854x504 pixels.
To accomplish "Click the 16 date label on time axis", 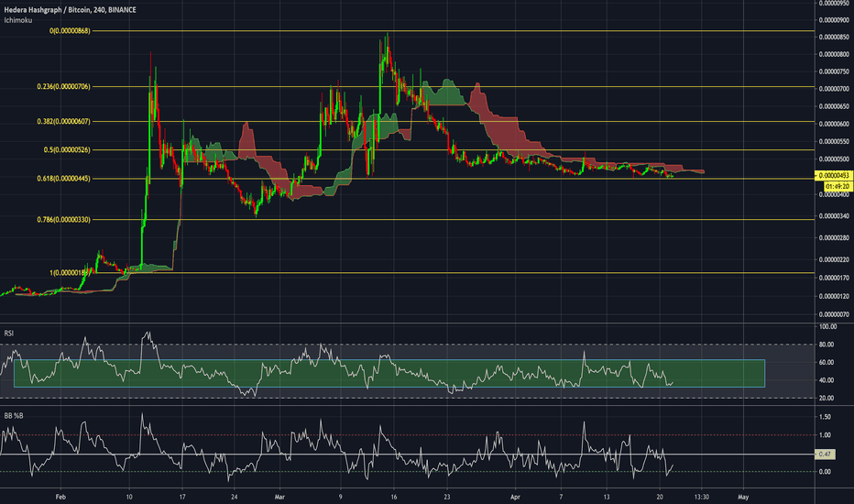I will coord(394,497).
